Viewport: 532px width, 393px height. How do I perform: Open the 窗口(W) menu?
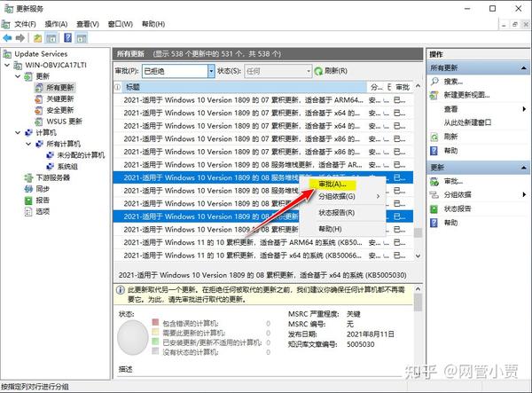pos(120,24)
